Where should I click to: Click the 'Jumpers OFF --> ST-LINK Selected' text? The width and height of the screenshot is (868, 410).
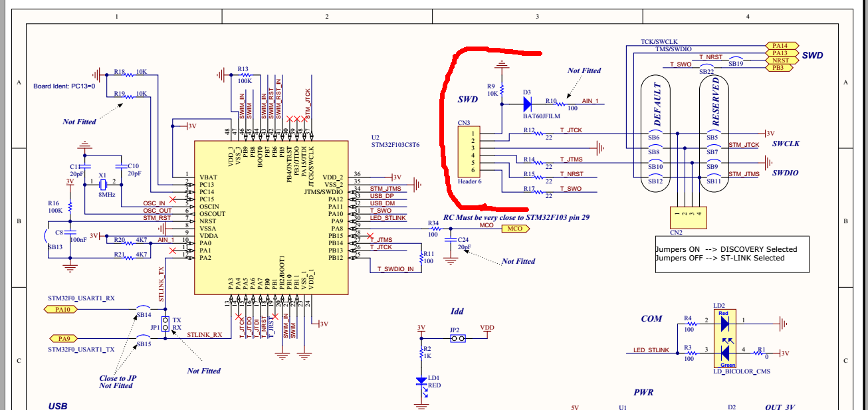pyautogui.click(x=720, y=258)
